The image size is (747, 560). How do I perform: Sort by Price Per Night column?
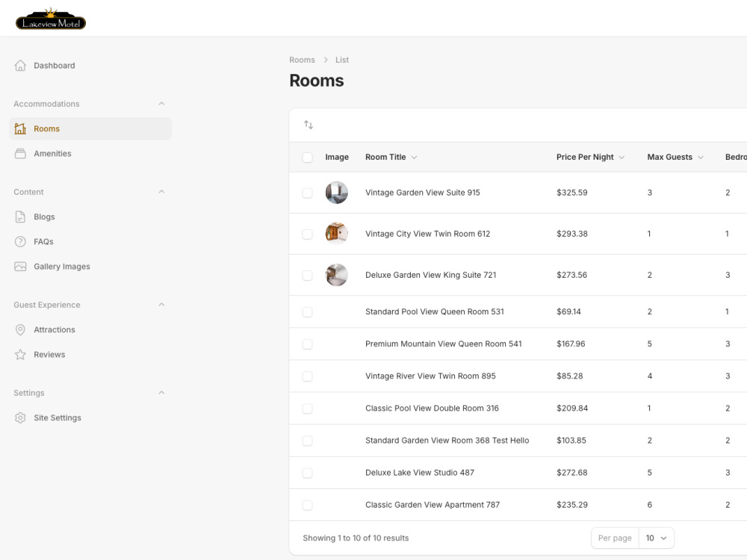[590, 157]
